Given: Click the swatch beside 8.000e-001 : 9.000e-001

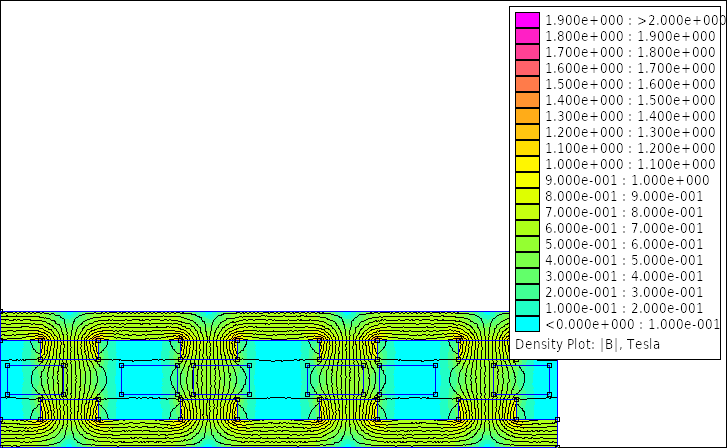Looking at the screenshot, I should [527, 196].
